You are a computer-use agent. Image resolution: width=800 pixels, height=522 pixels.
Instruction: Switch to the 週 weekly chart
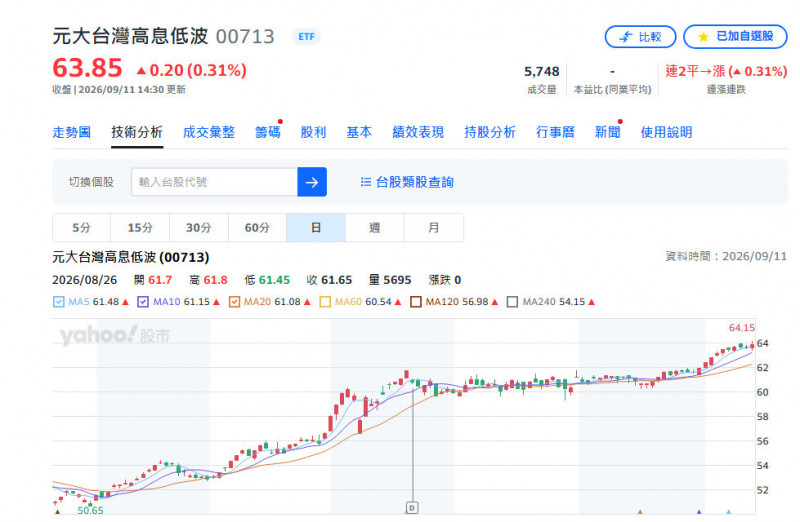click(374, 228)
